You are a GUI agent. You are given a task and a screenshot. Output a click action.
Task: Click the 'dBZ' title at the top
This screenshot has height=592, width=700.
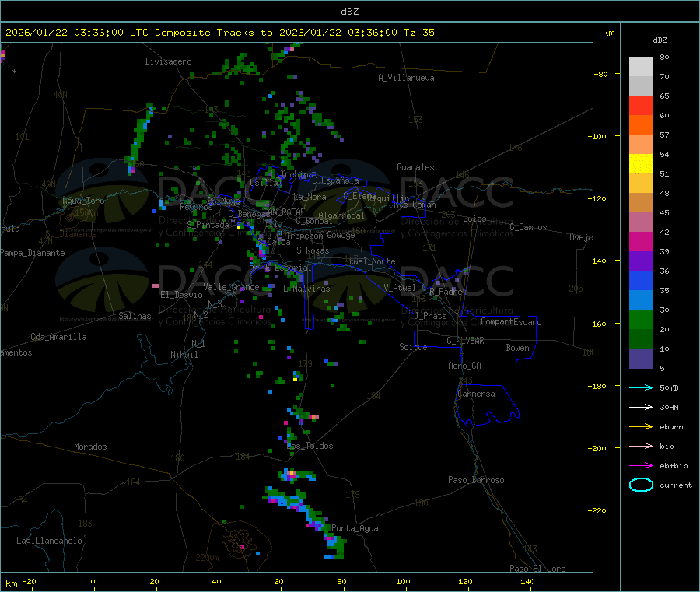[x=349, y=12]
